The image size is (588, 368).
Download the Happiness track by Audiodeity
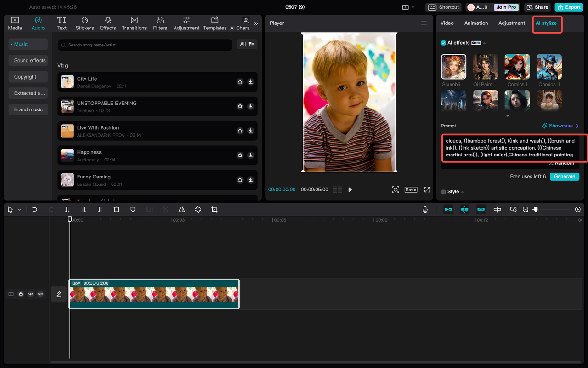click(250, 155)
